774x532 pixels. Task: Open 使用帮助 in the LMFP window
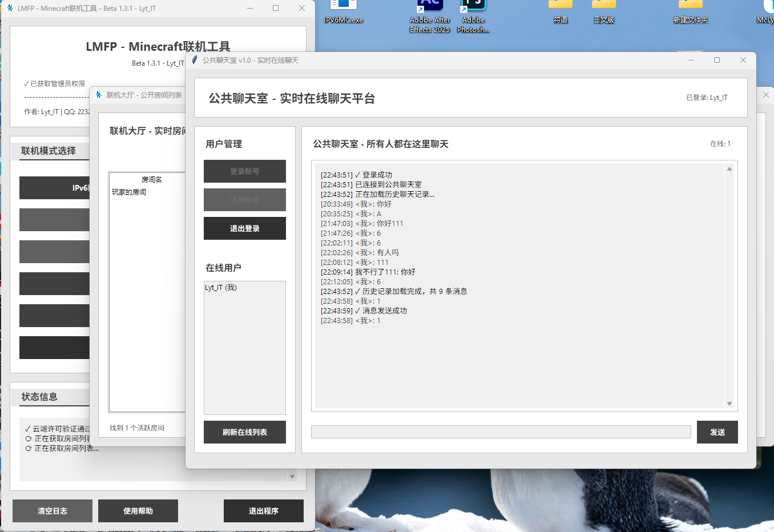[x=138, y=511]
